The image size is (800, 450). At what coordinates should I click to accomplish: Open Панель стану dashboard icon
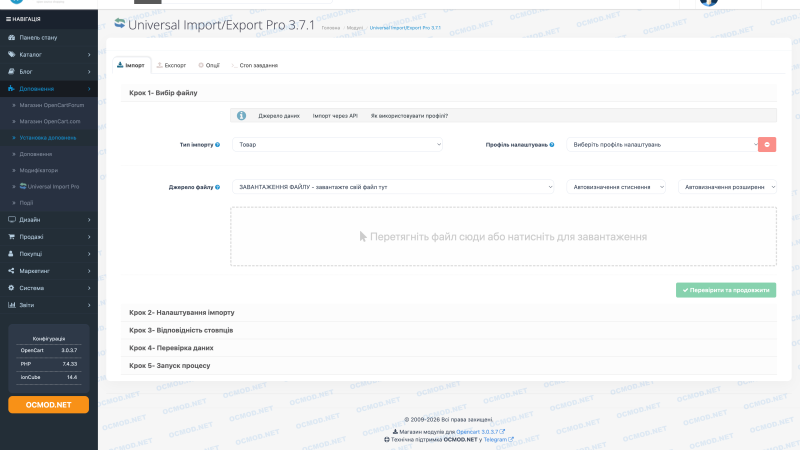tap(11, 37)
